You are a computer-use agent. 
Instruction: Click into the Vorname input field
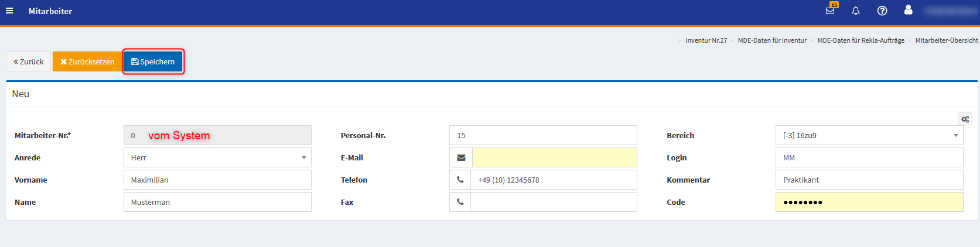(217, 180)
